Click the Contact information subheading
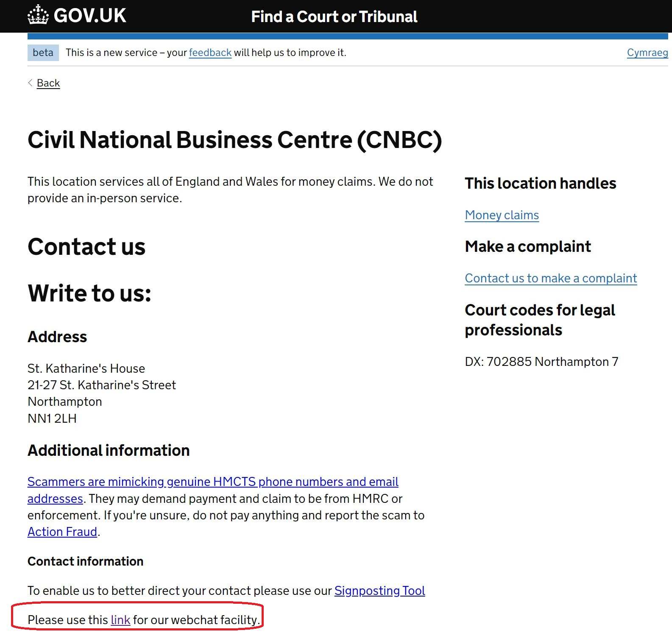672x633 pixels. pyautogui.click(x=85, y=561)
